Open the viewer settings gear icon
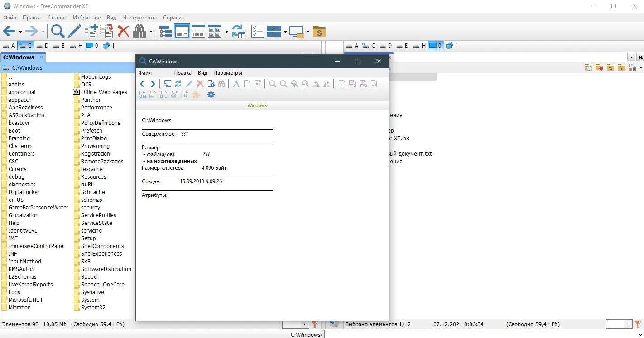The width and height of the screenshot is (644, 338). [x=211, y=95]
